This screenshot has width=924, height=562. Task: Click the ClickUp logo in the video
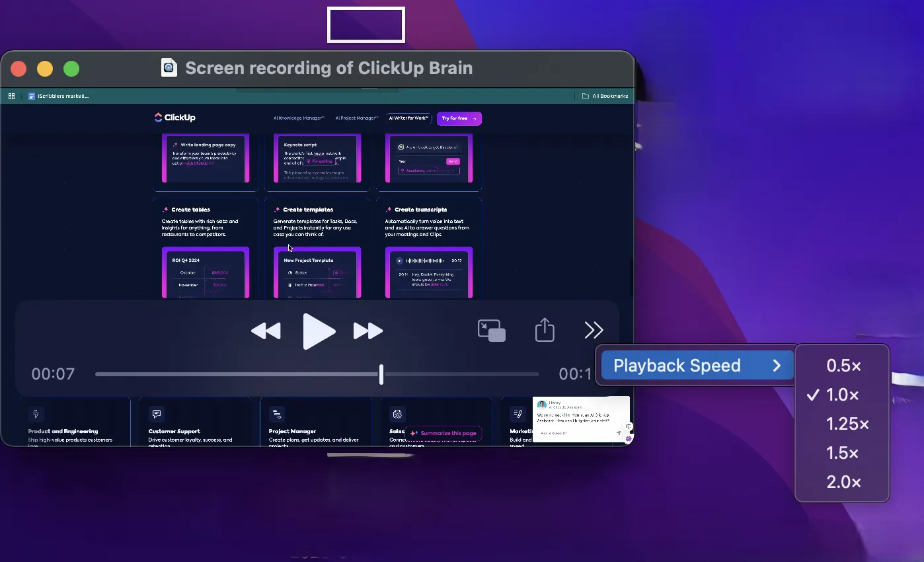[174, 118]
